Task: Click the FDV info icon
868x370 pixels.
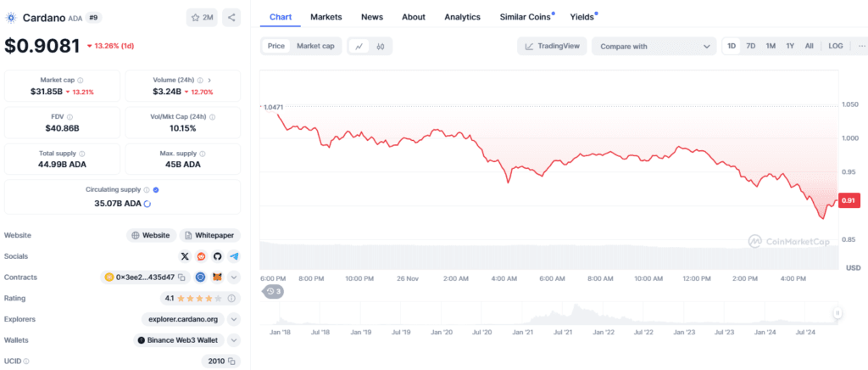Action: tap(70, 117)
